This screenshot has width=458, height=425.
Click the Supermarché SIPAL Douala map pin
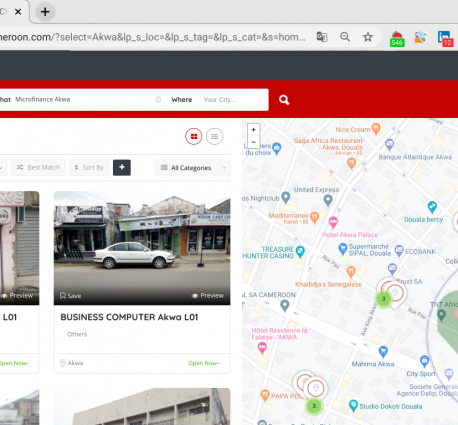(x=342, y=248)
